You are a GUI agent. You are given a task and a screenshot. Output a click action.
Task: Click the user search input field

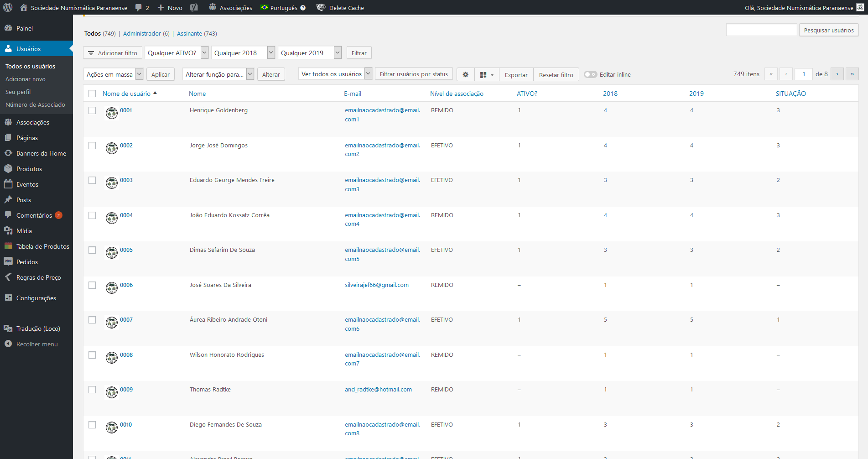[761, 30]
